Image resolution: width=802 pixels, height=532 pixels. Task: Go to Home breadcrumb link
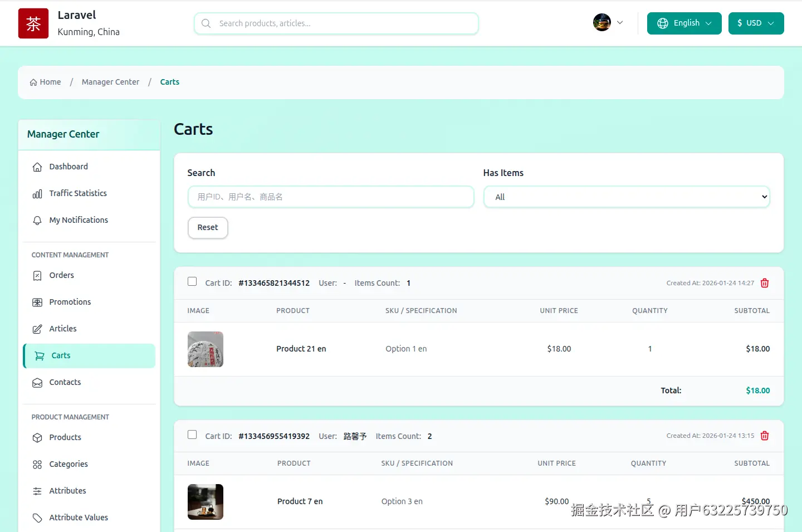46,82
